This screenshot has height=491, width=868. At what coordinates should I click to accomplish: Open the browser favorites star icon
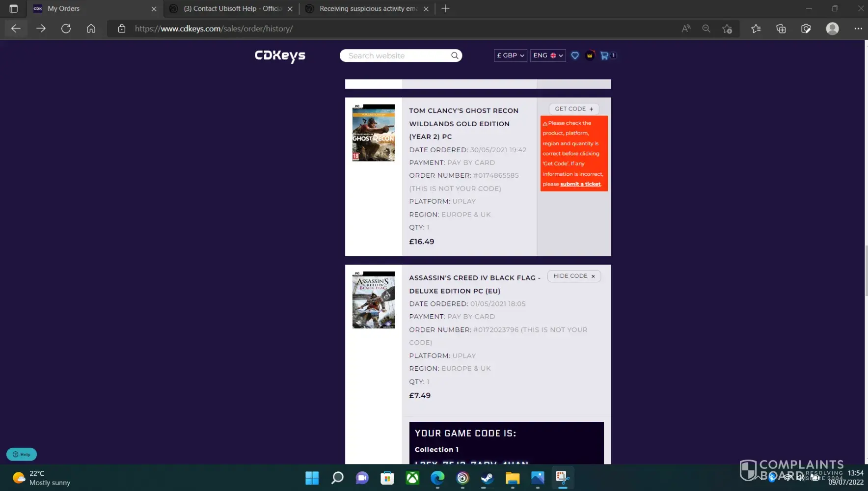coord(756,28)
